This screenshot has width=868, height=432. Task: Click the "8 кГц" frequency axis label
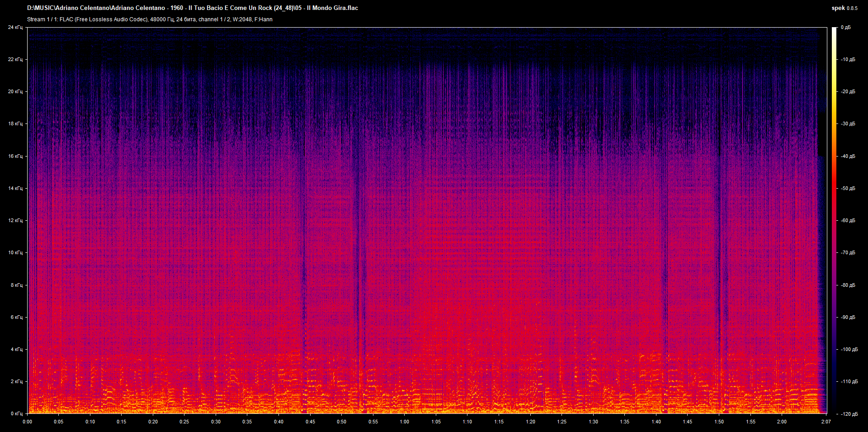click(17, 285)
